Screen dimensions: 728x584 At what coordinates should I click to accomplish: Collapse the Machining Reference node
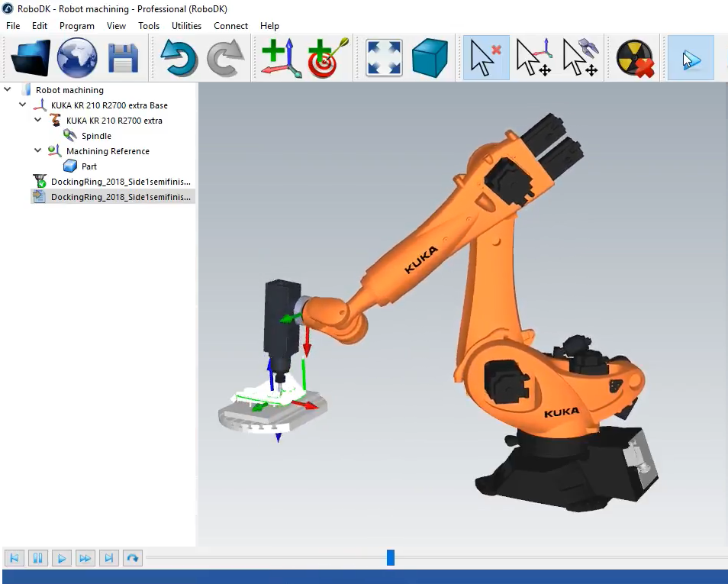[37, 150]
